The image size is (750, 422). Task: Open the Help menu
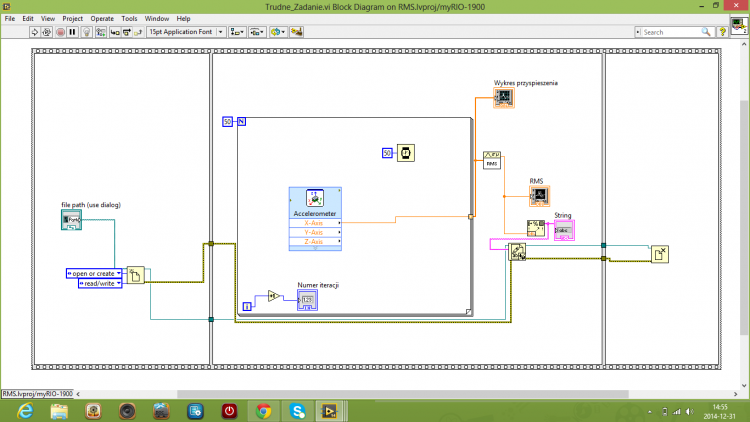point(183,19)
